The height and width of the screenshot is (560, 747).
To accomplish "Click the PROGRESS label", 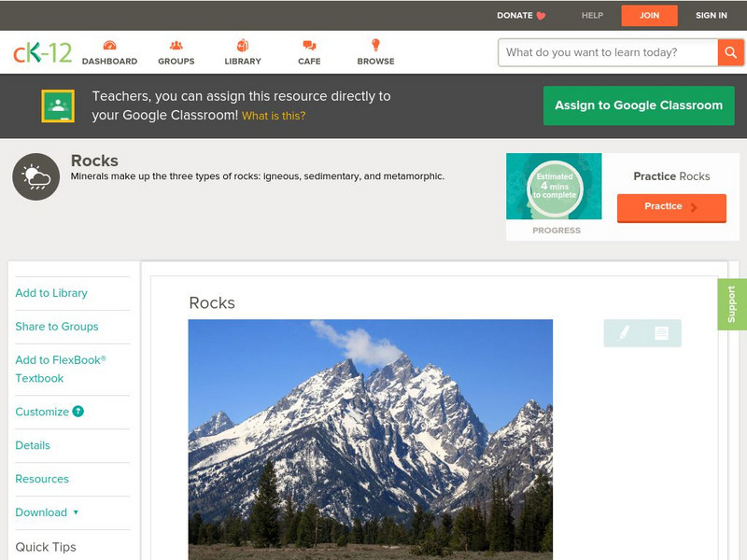I will (557, 231).
